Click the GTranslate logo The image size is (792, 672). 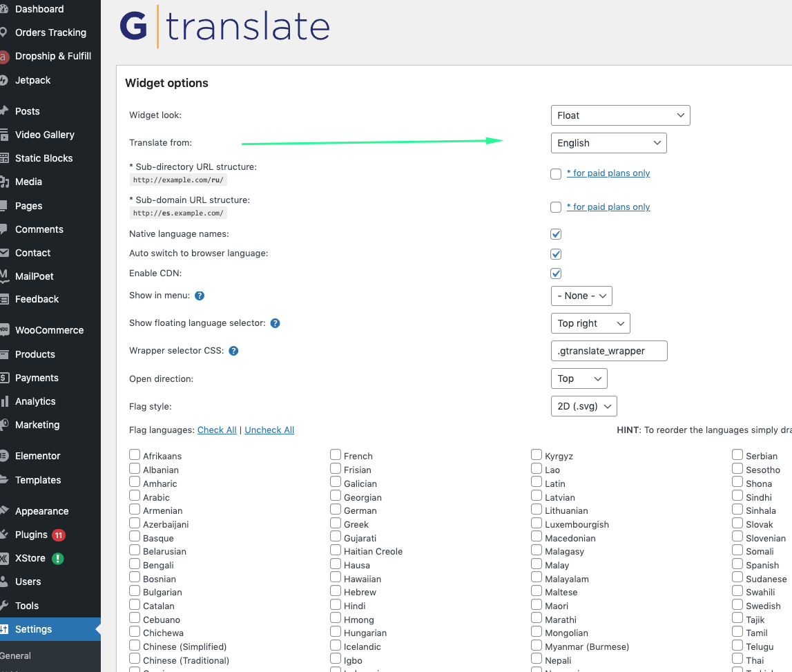click(x=225, y=26)
